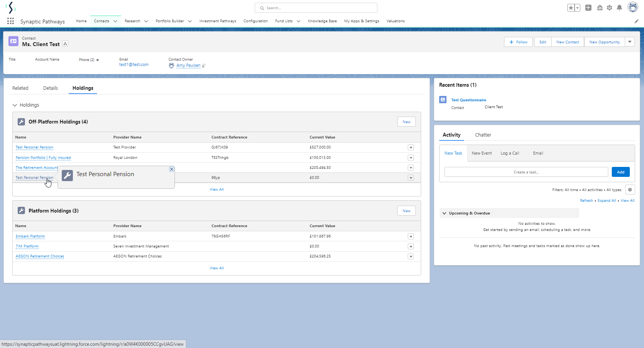Open row actions for Embark Platform
Screen dimensions: 644x348
pos(411,236)
